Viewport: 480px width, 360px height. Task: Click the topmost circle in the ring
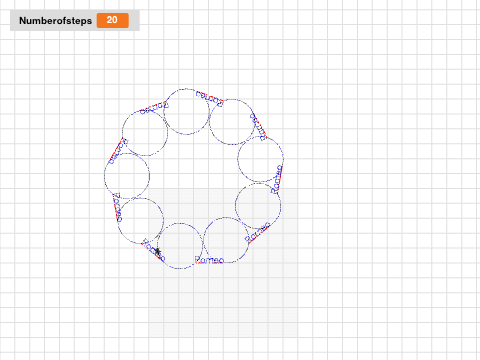186,112
